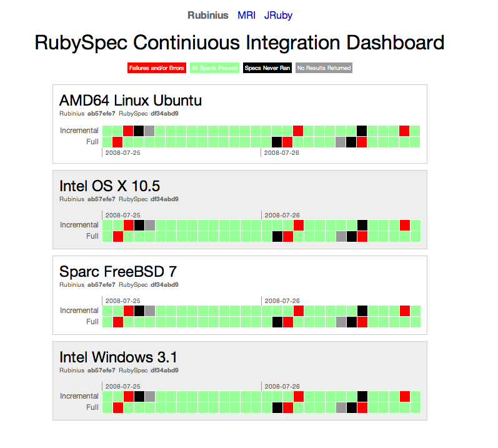This screenshot has height=448, width=498.
Task: Click the 2008-07-26 marker in Sparc FreeBSD 7
Action: (x=282, y=301)
